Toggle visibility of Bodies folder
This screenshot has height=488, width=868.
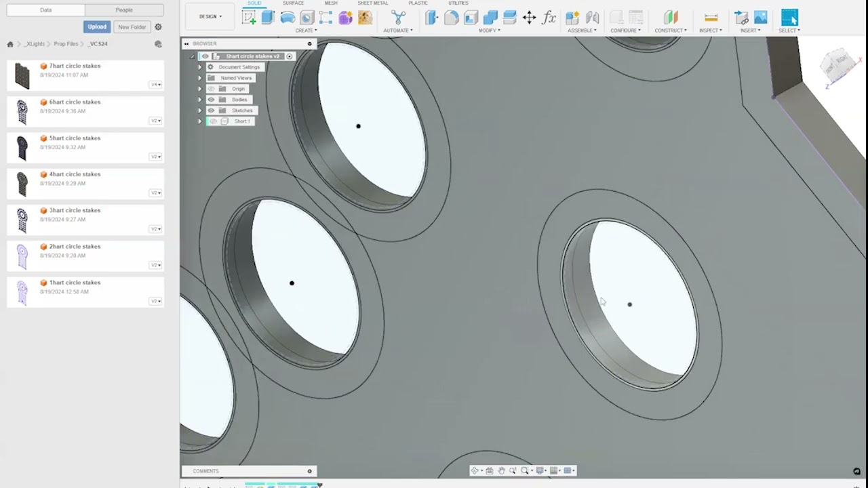click(211, 100)
